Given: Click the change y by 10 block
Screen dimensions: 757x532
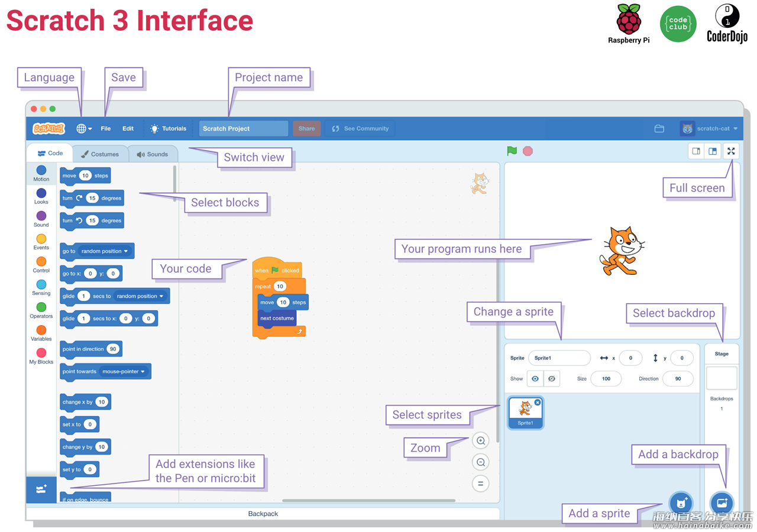Looking at the screenshot, I should tap(85, 447).
